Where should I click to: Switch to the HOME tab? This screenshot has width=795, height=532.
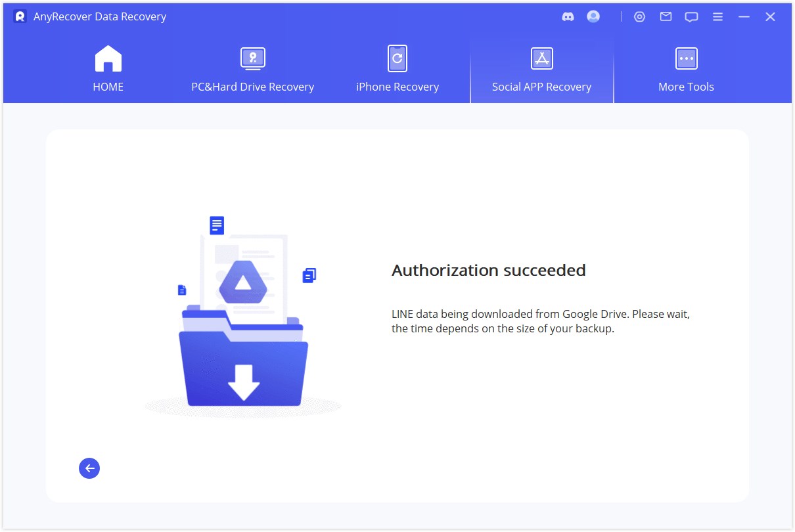(108, 69)
